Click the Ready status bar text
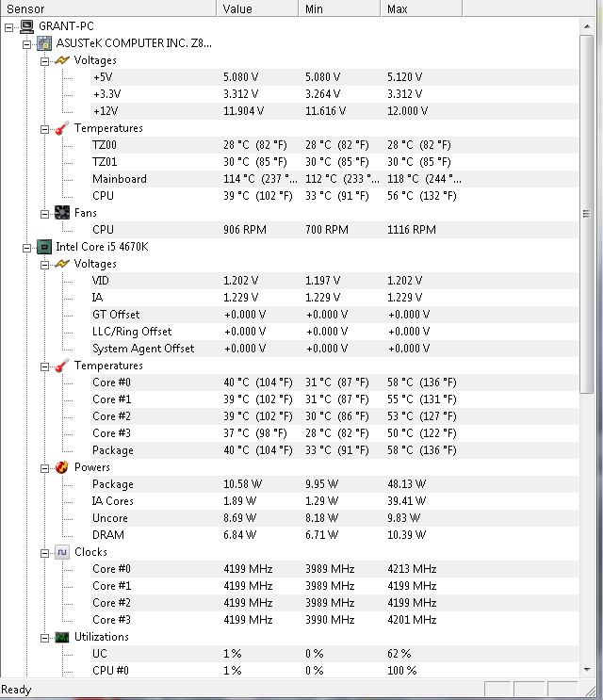Image resolution: width=603 pixels, height=700 pixels. tap(17, 691)
